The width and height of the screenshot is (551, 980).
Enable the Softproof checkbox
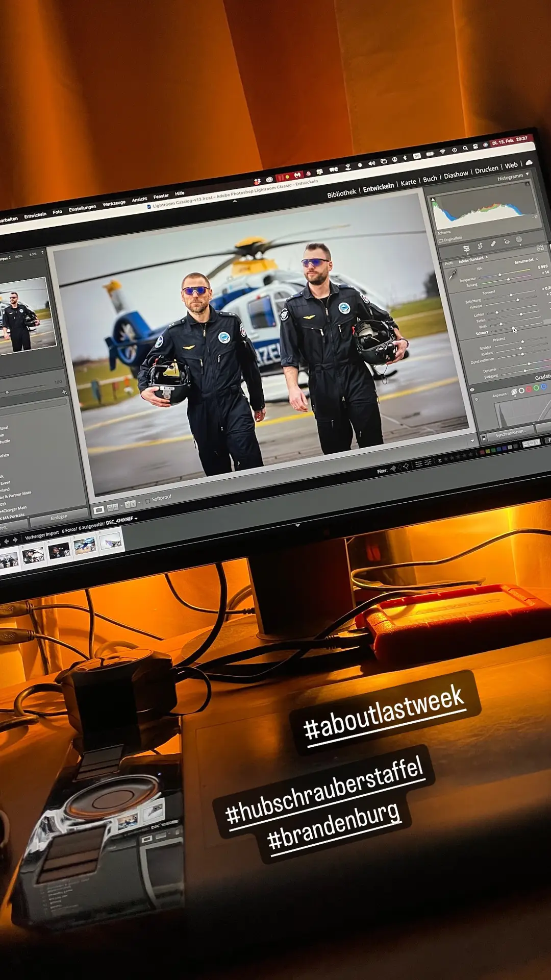click(x=148, y=501)
